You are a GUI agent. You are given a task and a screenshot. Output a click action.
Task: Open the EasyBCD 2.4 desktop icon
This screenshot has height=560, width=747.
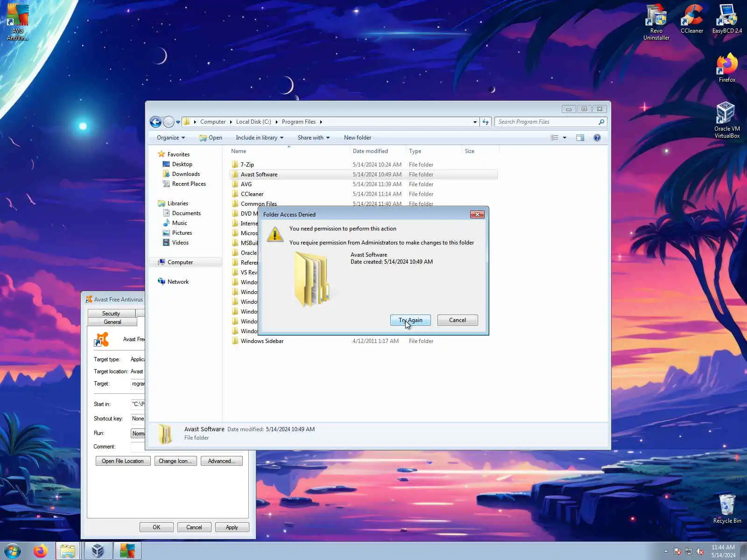click(727, 19)
